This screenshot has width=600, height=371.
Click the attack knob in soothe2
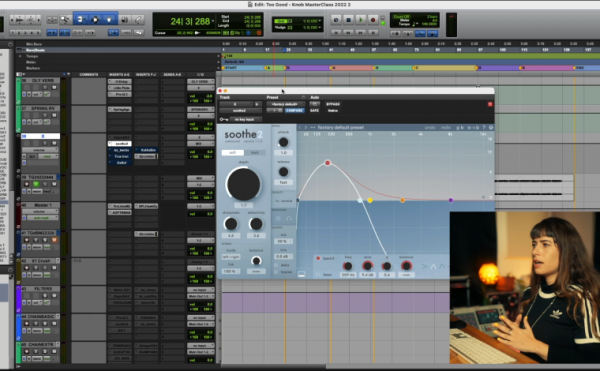click(283, 142)
